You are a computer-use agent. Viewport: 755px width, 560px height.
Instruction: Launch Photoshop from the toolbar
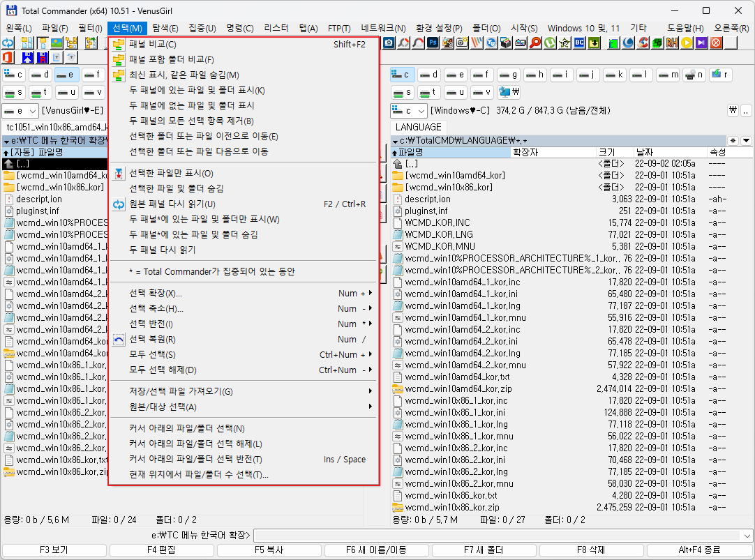click(x=433, y=43)
